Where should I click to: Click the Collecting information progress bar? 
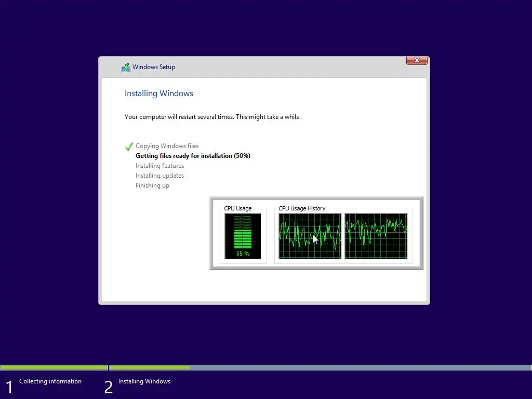pos(54,367)
